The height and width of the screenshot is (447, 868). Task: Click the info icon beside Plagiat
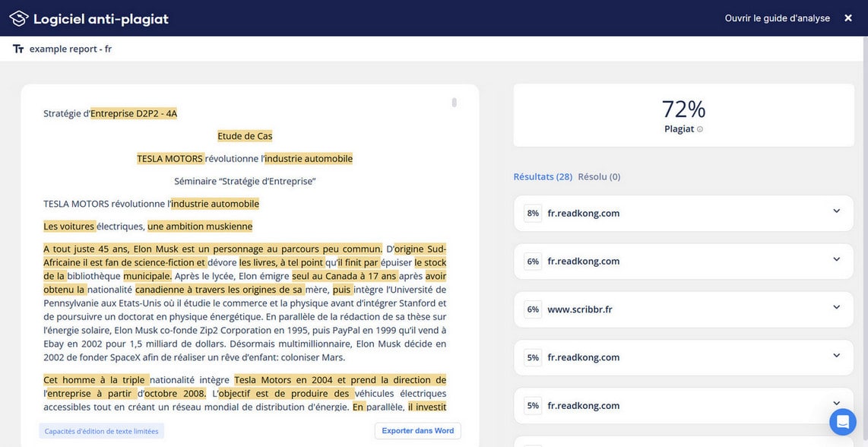pos(700,129)
